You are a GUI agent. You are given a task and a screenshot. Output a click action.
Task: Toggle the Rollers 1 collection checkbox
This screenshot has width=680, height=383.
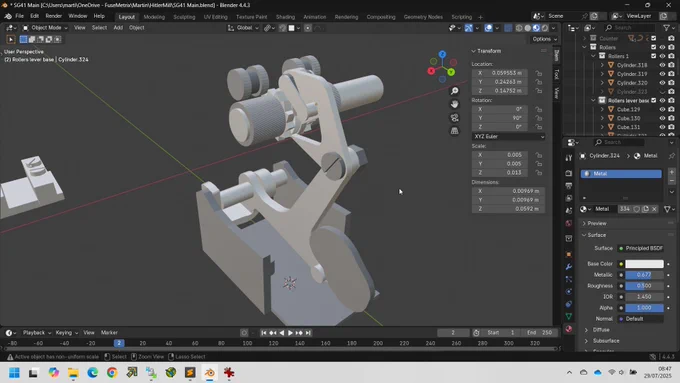(x=654, y=56)
